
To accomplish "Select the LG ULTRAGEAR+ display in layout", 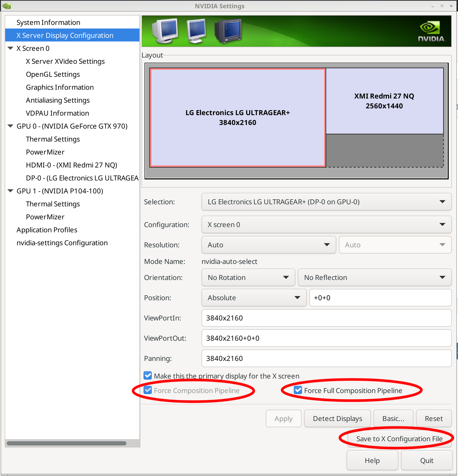I will [x=238, y=117].
